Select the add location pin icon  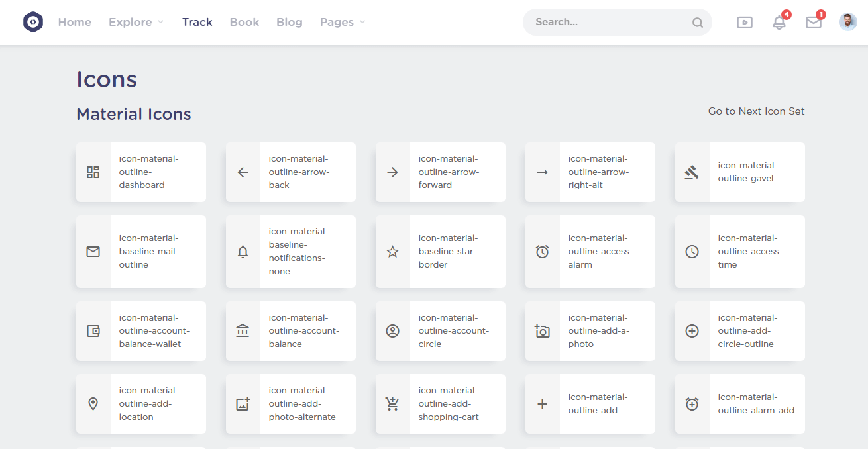tap(93, 404)
